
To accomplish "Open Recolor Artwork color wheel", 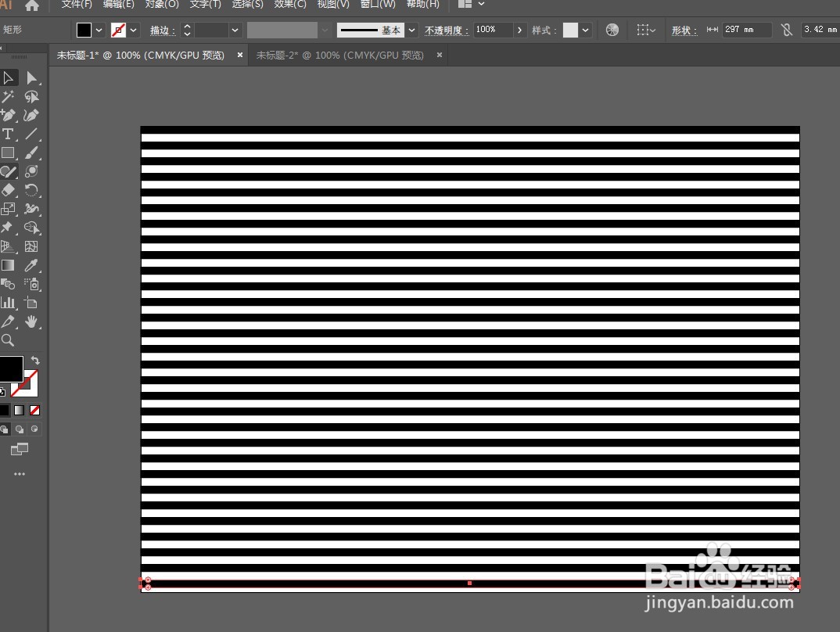I will (x=612, y=30).
